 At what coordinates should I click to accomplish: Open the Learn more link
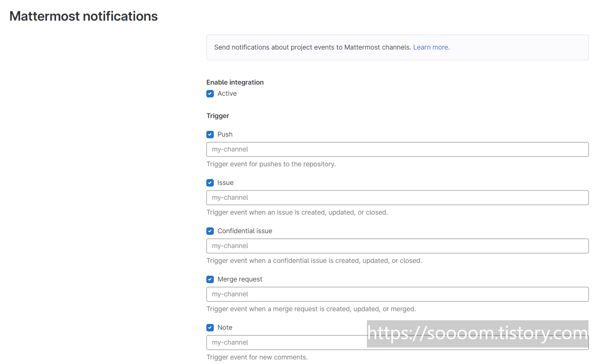(431, 47)
